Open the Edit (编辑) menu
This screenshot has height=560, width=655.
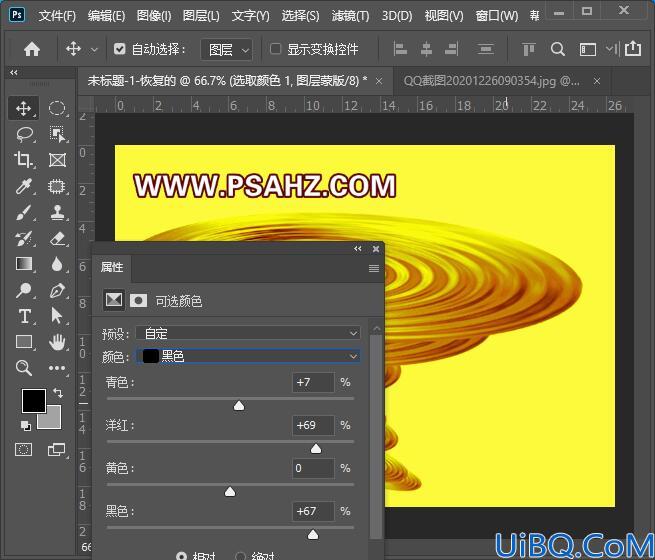point(106,16)
